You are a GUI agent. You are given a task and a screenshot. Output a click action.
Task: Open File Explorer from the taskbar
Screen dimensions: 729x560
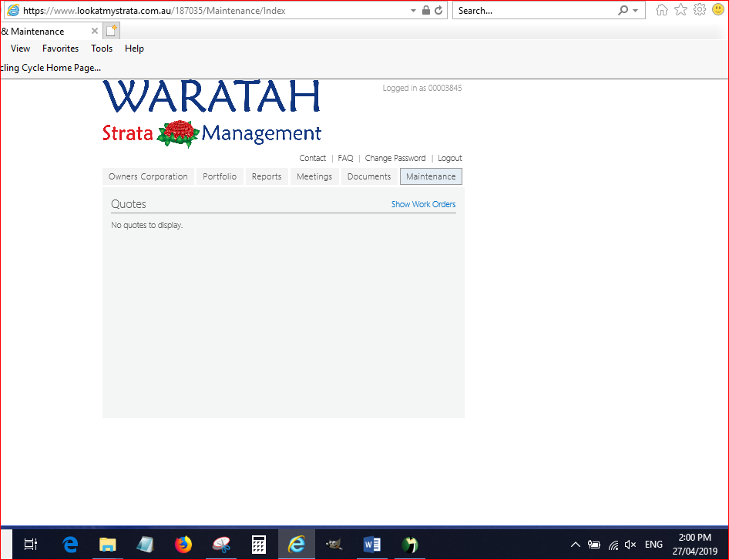coord(107,544)
